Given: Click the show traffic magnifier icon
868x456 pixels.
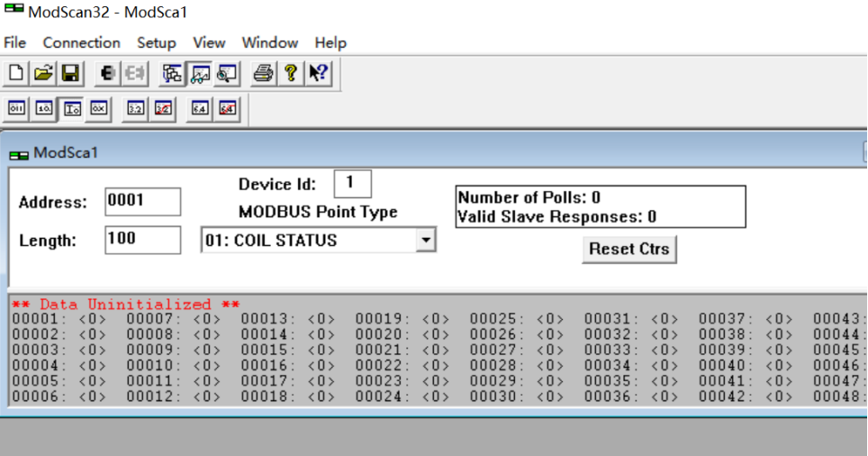Looking at the screenshot, I should click(x=227, y=73).
